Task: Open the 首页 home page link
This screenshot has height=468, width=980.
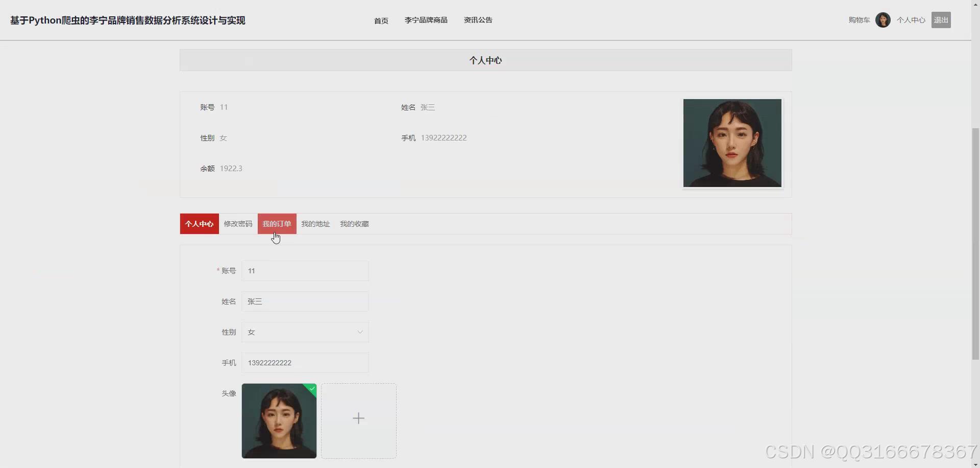Action: (x=381, y=20)
